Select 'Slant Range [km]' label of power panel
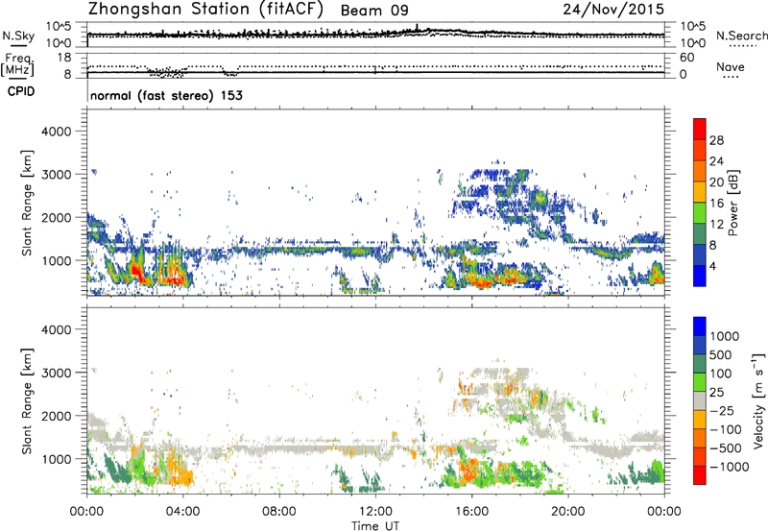This screenshot has width=768, height=532. pyautogui.click(x=27, y=204)
